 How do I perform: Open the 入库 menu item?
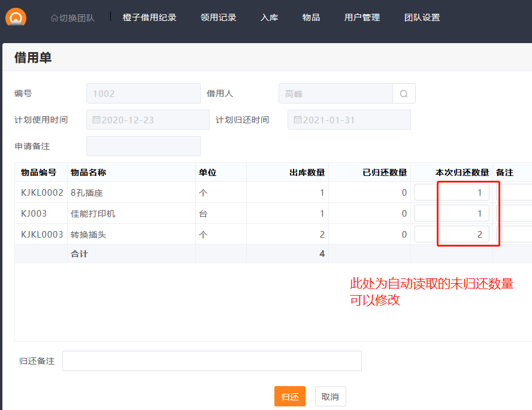[x=269, y=17]
